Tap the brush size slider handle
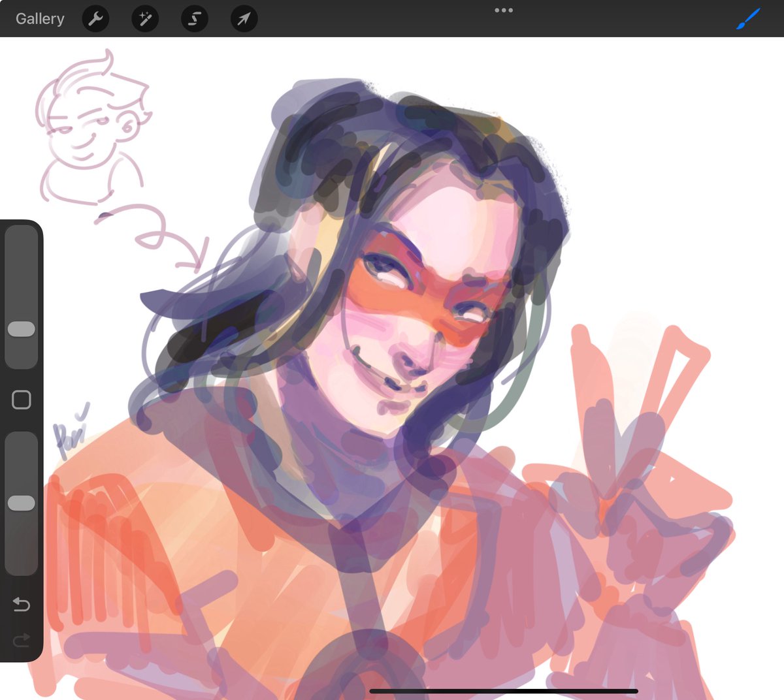Screen dimensions: 784x700 click(x=22, y=328)
